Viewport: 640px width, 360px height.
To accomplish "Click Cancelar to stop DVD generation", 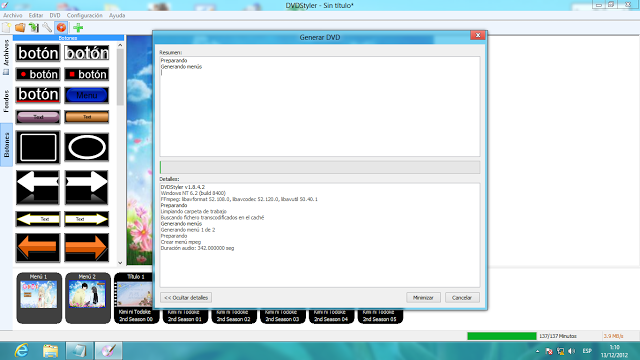I will click(x=462, y=298).
